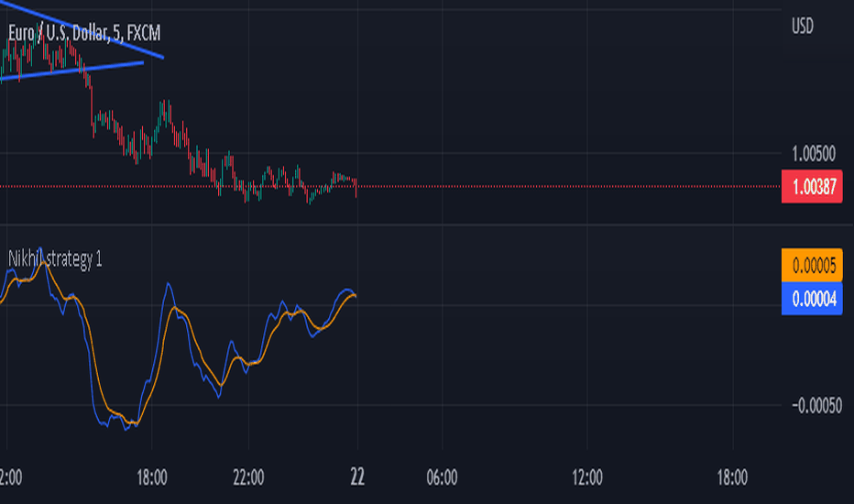Click the orange 0.00005 indicator value label
Image resolution: width=854 pixels, height=504 pixels.
tap(812, 266)
